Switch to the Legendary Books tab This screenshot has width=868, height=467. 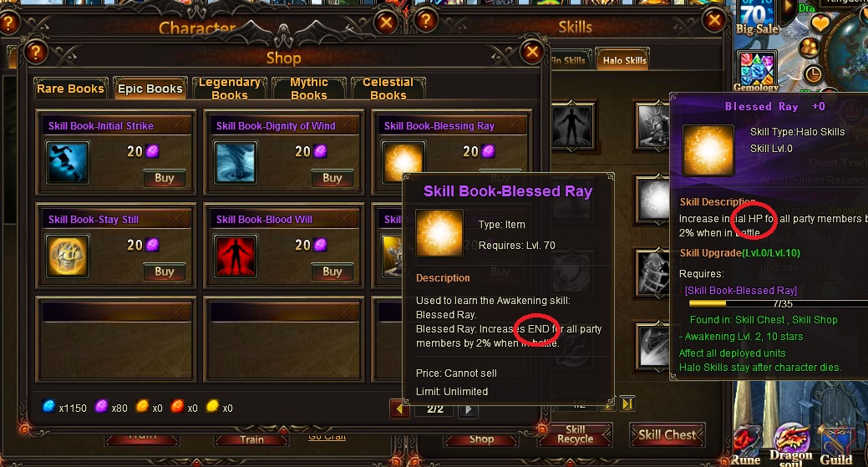[230, 89]
